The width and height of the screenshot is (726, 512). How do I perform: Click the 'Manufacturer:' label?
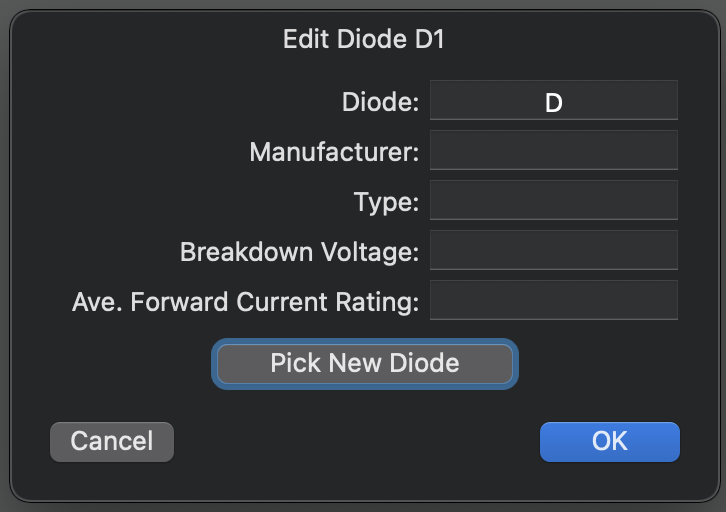[334, 152]
